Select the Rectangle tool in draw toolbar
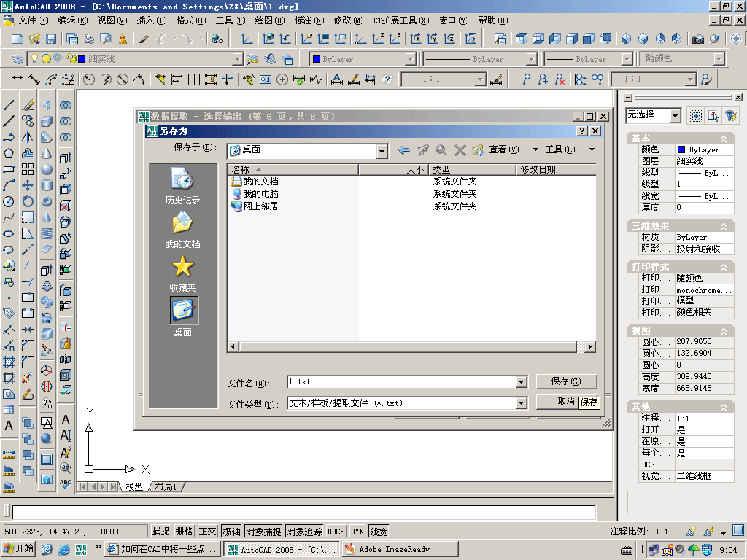This screenshot has height=560, width=747. 9,169
